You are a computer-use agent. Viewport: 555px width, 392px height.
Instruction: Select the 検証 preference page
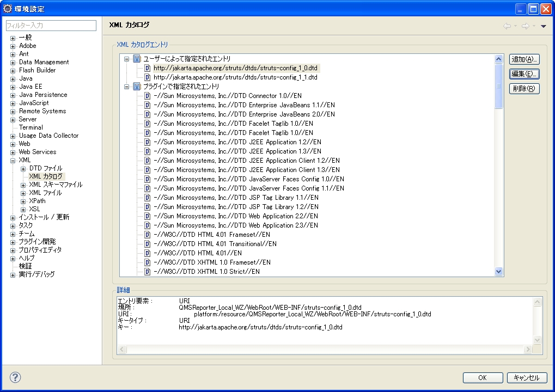click(25, 266)
